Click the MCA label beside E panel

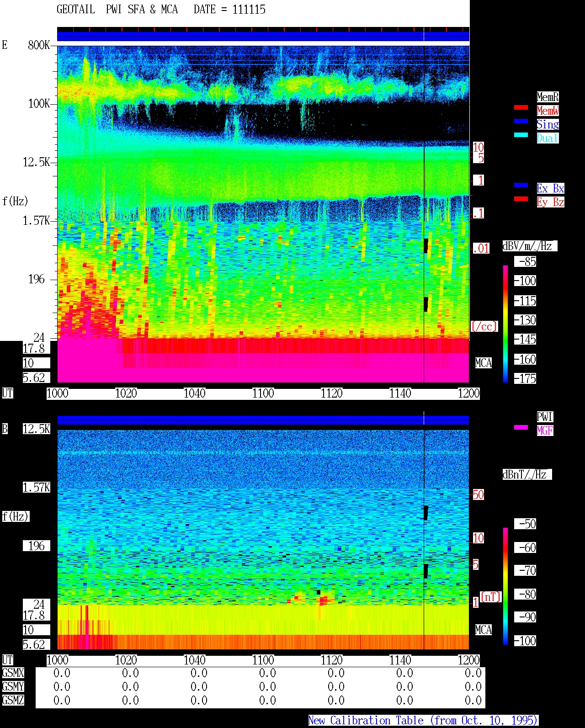(484, 363)
